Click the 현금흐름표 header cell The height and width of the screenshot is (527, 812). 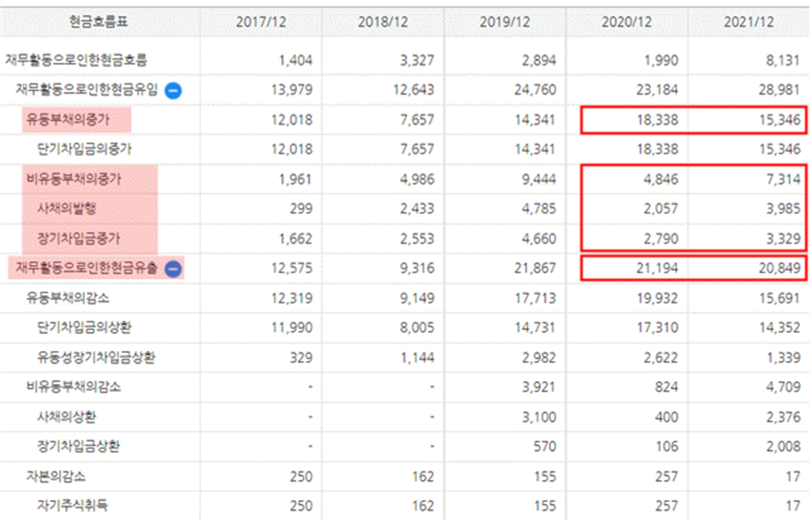[x=99, y=22]
